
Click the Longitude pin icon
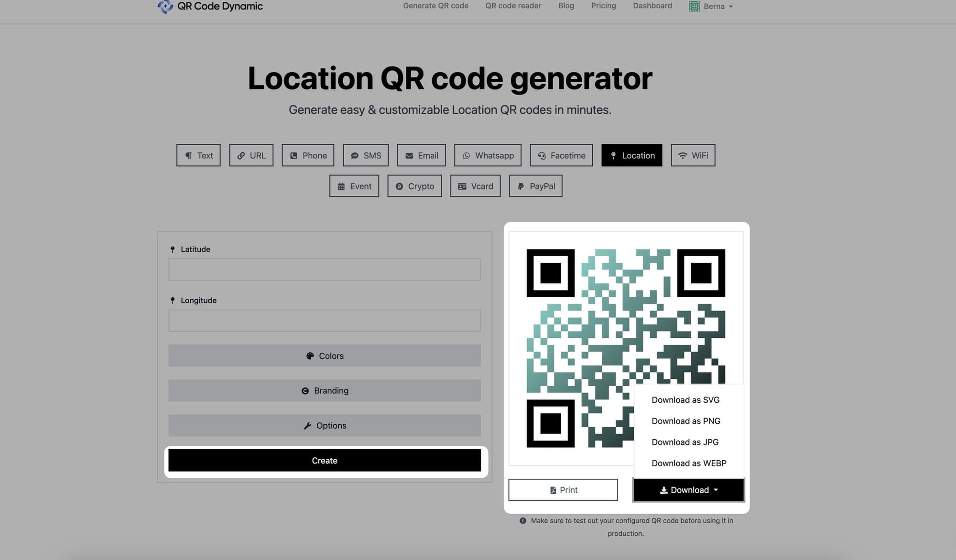tap(172, 301)
